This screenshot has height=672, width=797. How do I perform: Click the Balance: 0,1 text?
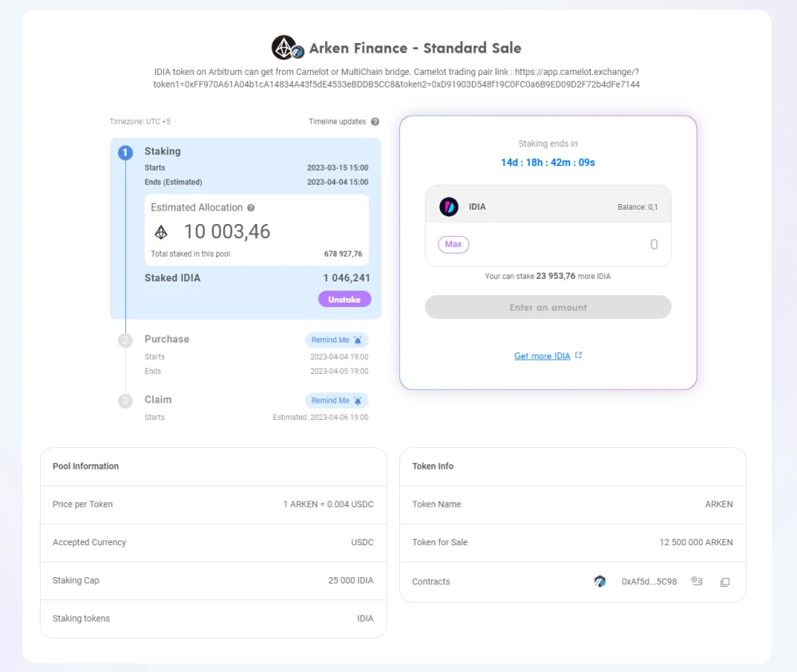tap(638, 207)
